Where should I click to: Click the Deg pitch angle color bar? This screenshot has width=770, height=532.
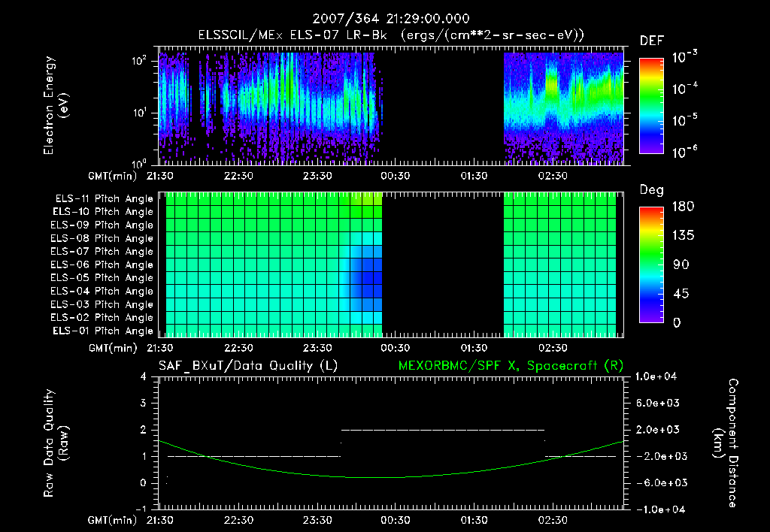pyautogui.click(x=651, y=264)
